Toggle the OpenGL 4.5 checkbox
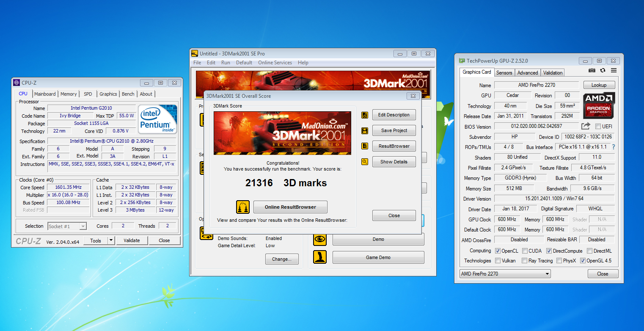 583,261
